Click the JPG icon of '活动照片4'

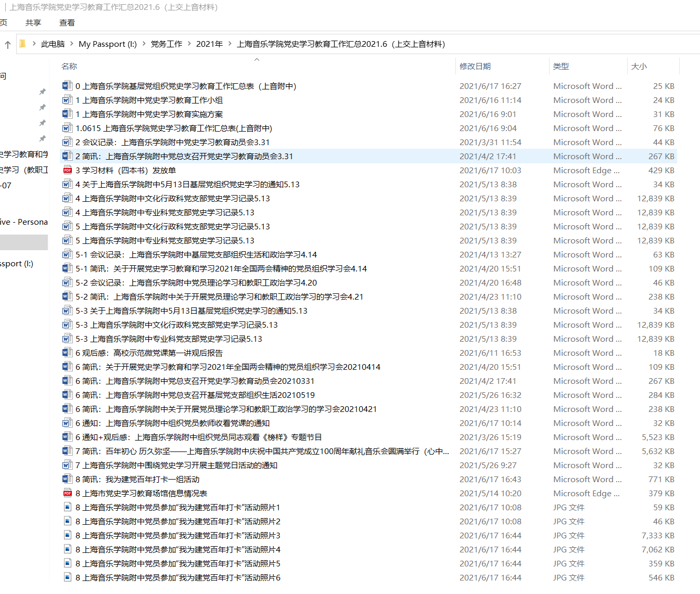(x=67, y=549)
